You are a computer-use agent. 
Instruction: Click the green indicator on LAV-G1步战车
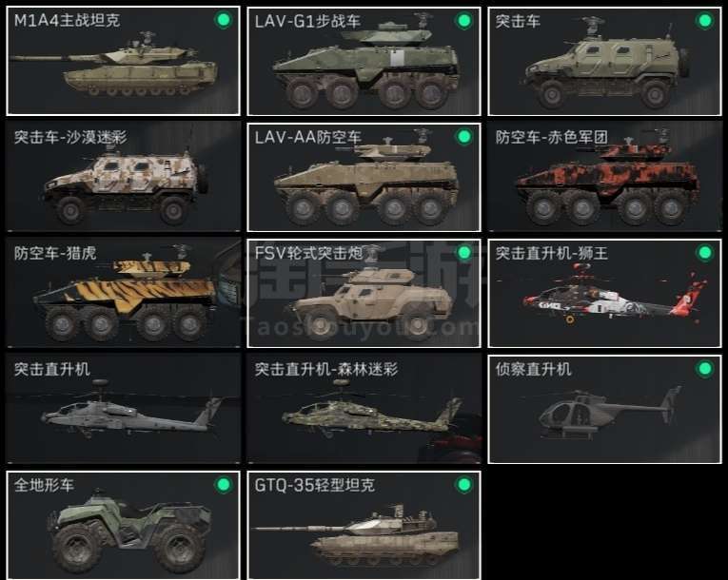click(x=463, y=20)
